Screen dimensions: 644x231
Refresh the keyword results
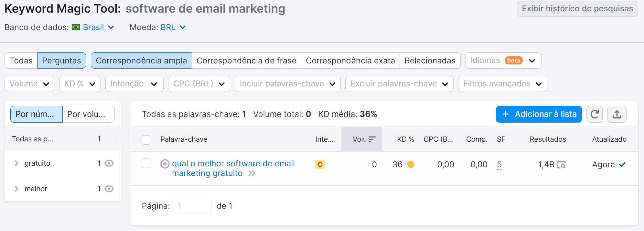tap(594, 114)
